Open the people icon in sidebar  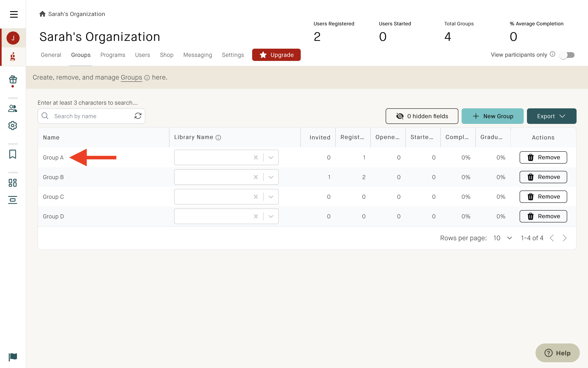tap(13, 108)
